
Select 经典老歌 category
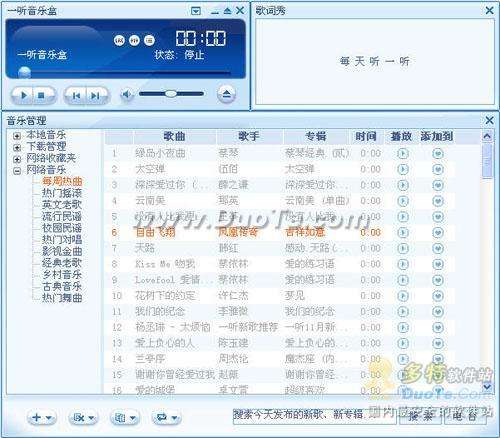click(62, 263)
